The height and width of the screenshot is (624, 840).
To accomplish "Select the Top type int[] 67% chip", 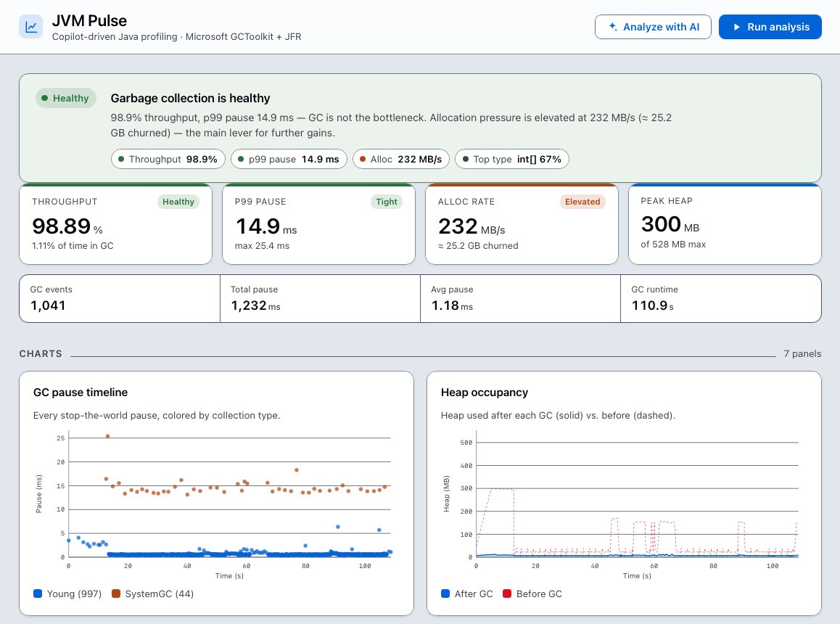I will (511, 159).
